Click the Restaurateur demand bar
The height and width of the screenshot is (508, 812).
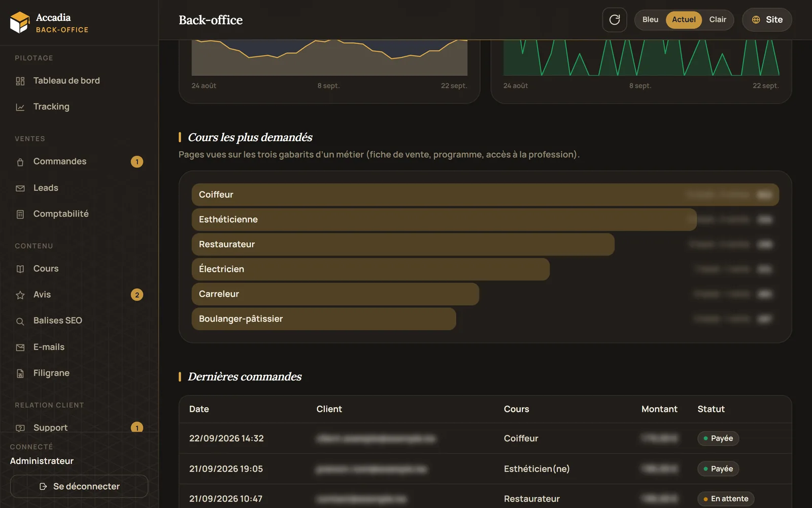[x=403, y=244]
